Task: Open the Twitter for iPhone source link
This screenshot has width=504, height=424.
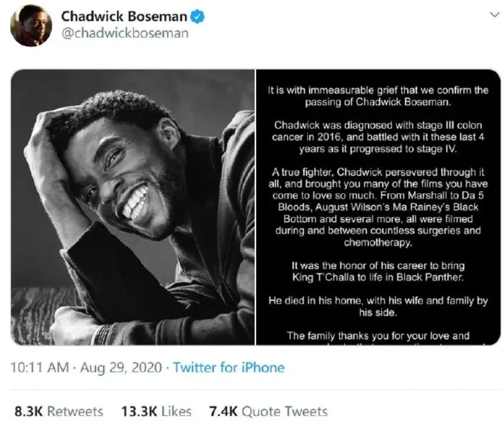Action: pyautogui.click(x=228, y=368)
